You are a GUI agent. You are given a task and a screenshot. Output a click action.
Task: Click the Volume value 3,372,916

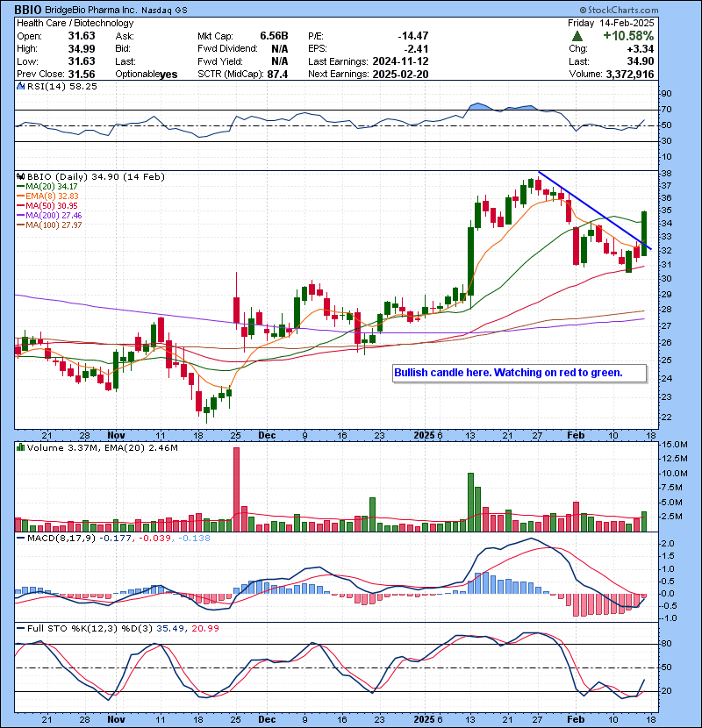click(629, 75)
